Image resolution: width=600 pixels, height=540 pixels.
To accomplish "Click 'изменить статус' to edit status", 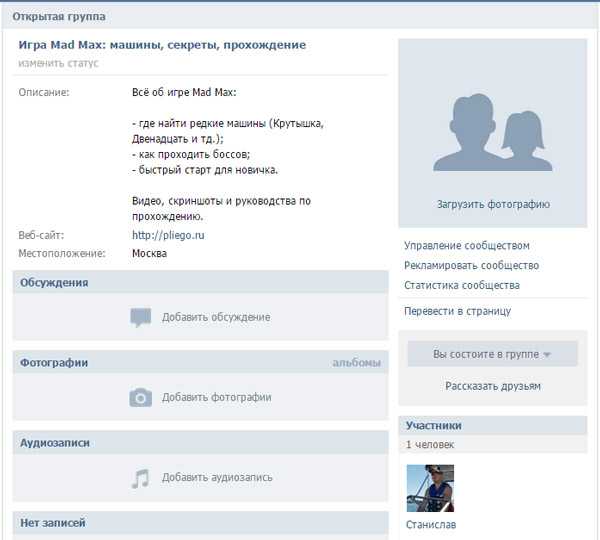I will click(58, 63).
